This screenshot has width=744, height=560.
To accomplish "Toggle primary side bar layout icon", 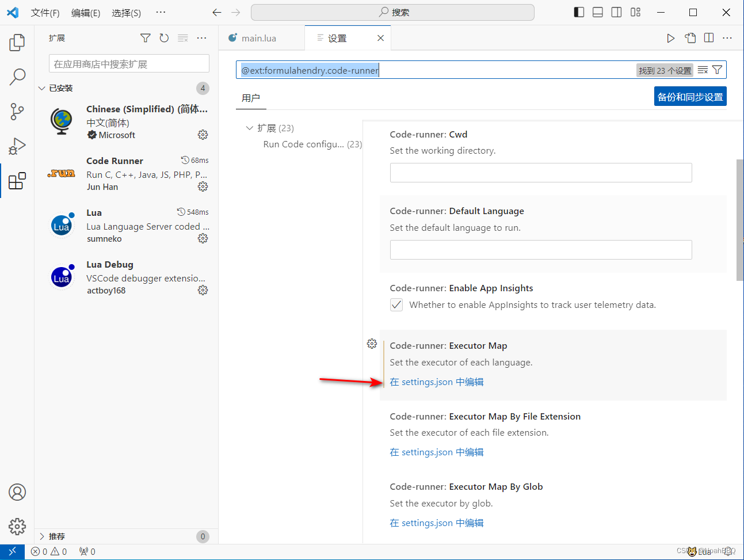I will (x=579, y=12).
